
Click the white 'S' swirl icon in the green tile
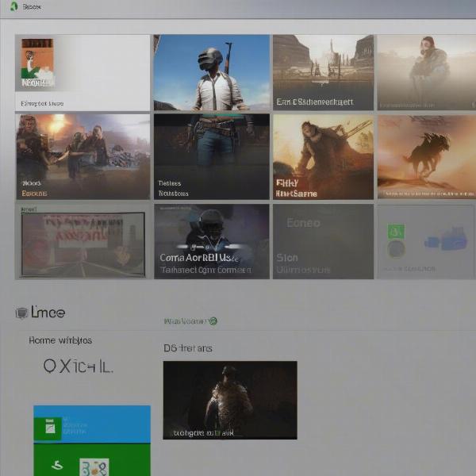click(57, 464)
